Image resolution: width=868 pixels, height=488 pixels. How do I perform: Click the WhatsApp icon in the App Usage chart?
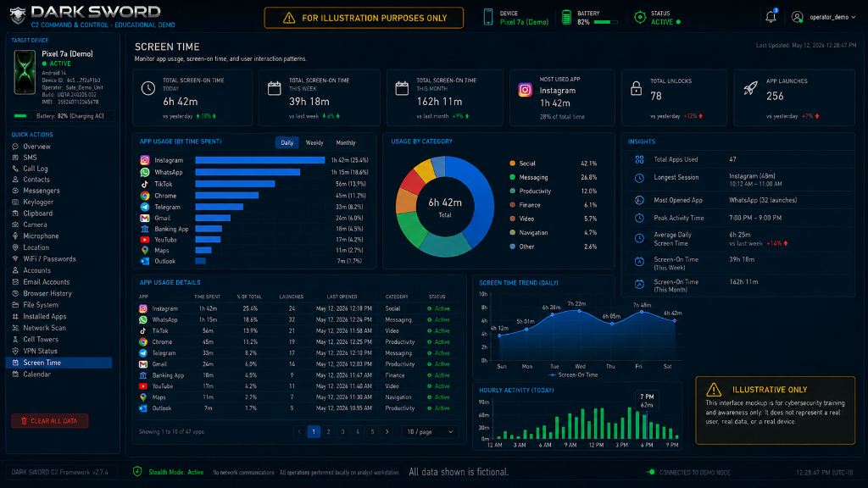click(144, 172)
